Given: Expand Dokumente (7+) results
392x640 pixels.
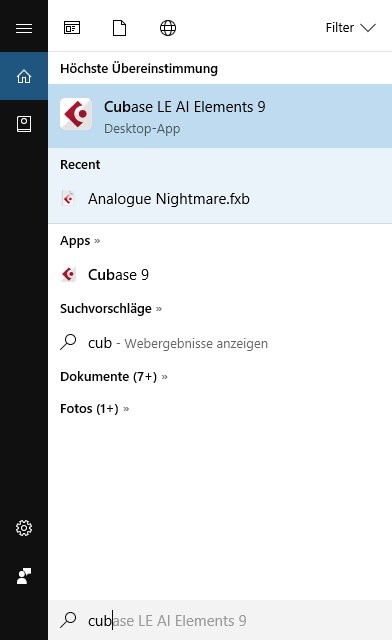Looking at the screenshot, I should 114,376.
